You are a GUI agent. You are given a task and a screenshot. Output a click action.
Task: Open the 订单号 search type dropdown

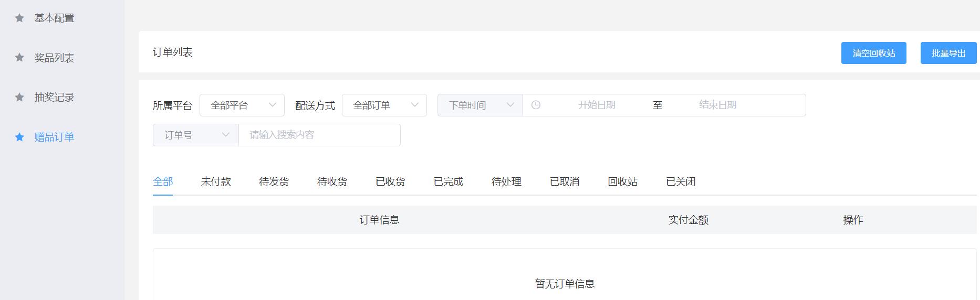[195, 135]
